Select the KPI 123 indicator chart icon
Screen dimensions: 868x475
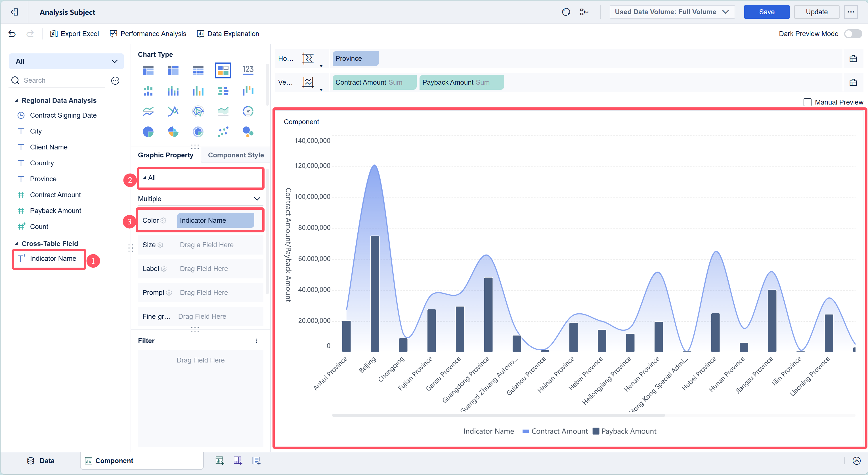(248, 70)
